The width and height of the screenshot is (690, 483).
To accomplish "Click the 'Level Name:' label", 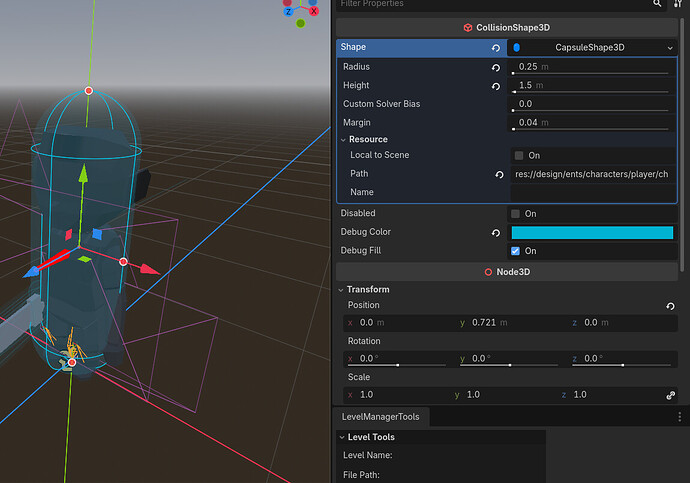I will (x=367, y=455).
